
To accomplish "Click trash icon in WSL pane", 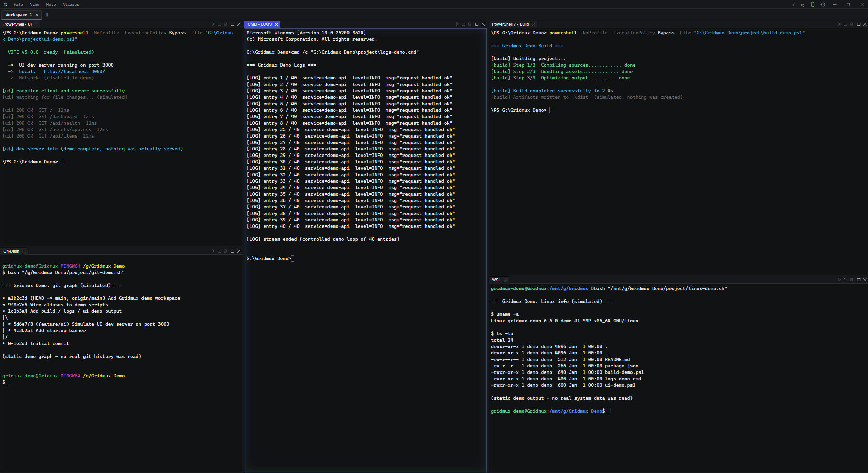I will 851,280.
